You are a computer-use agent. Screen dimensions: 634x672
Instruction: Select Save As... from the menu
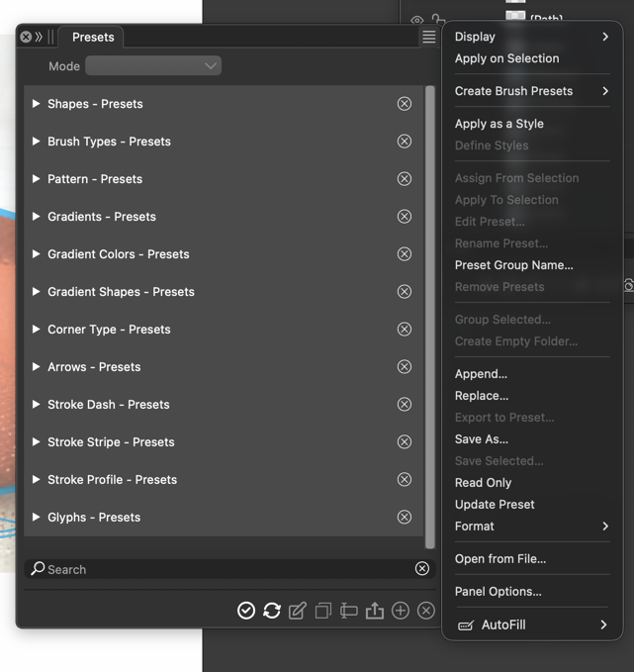pos(482,439)
